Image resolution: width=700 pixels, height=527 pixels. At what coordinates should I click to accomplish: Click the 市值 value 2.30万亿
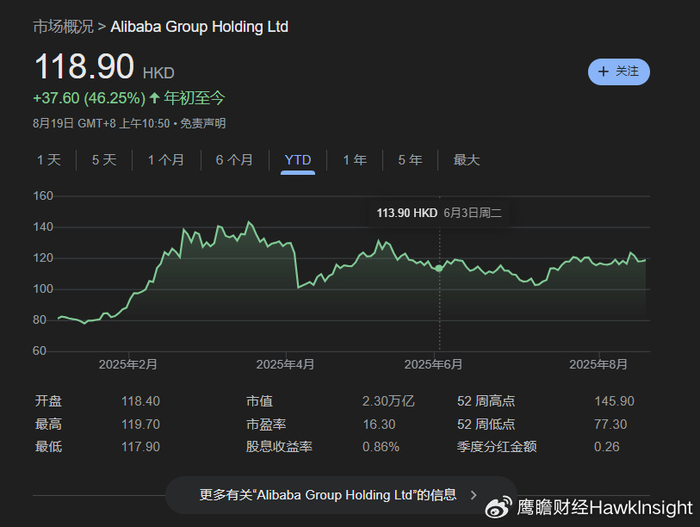[x=388, y=401]
